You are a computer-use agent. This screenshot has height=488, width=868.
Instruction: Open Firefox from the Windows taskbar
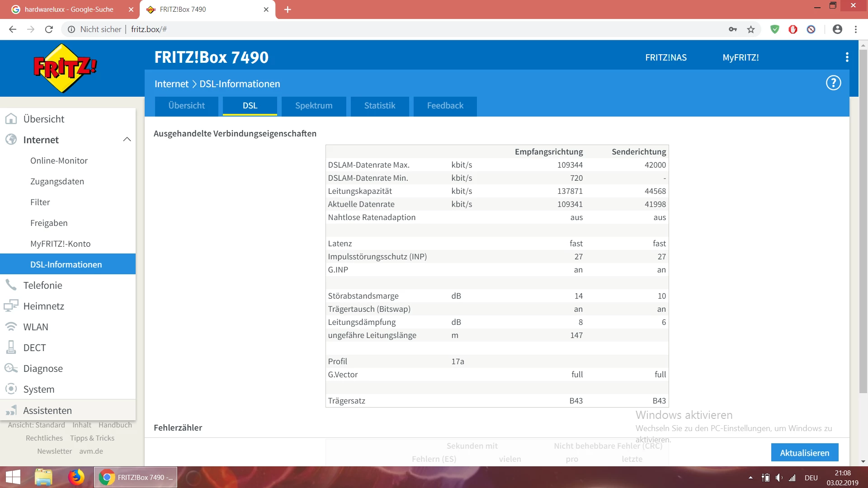tap(76, 477)
